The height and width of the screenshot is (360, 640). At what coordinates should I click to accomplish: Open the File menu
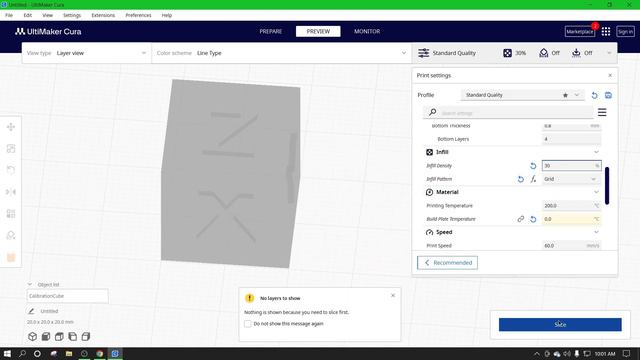pos(9,15)
